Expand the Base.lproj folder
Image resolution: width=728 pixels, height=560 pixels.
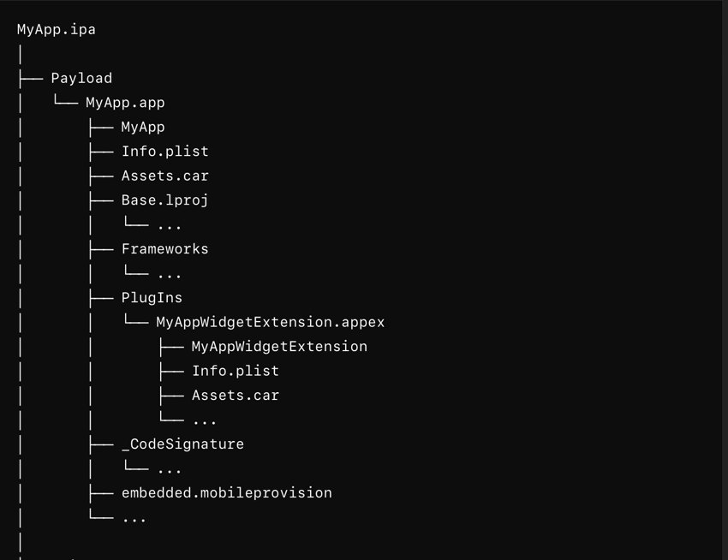click(164, 200)
